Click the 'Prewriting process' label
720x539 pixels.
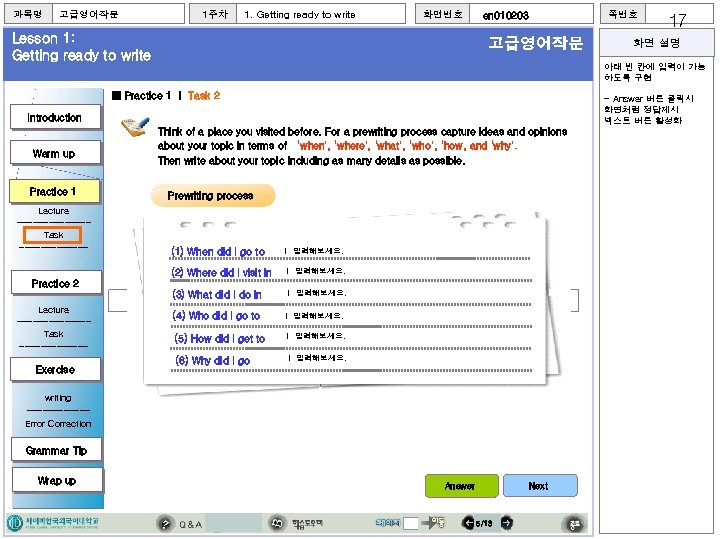point(213,196)
